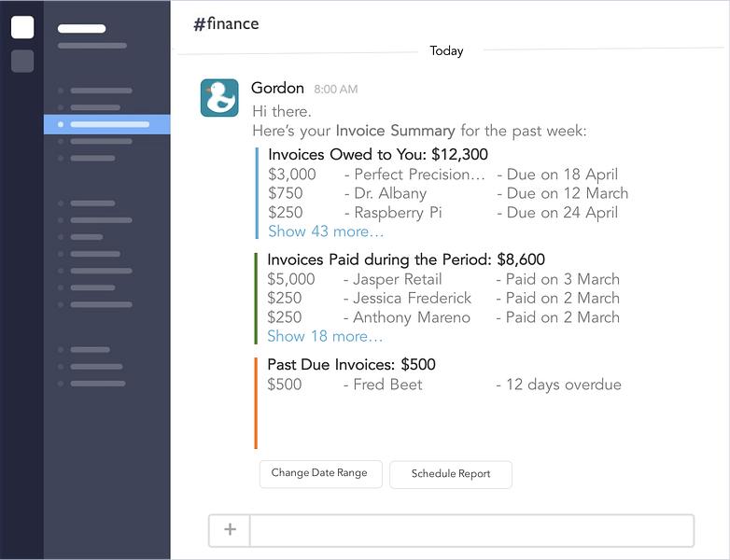Open the Fred Beet overdue invoice row
730x560 pixels.
(444, 384)
